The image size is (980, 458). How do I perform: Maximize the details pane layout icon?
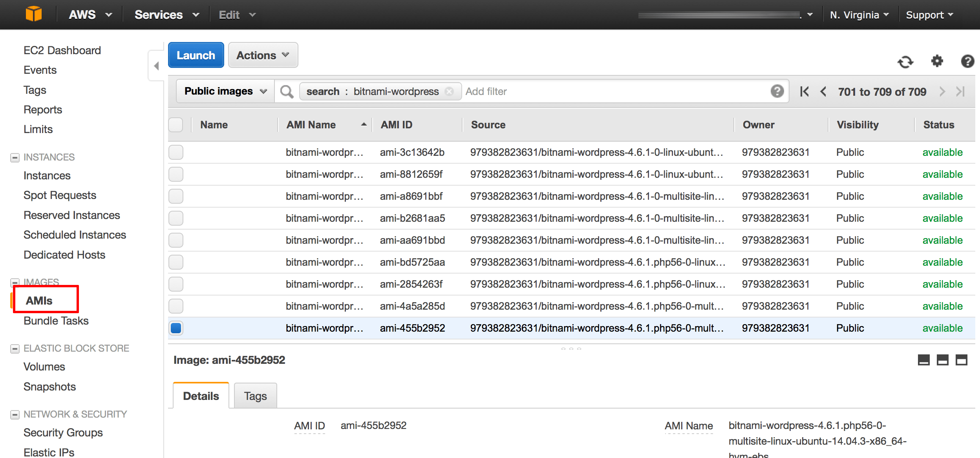[961, 359]
